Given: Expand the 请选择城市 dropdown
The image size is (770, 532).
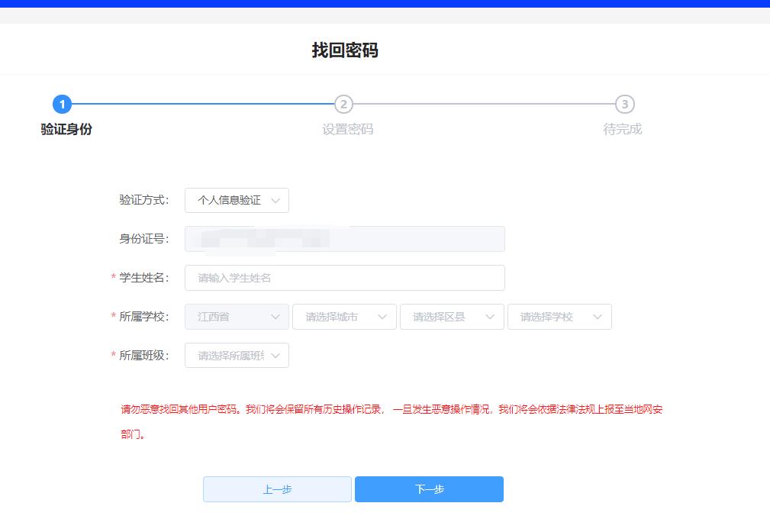Looking at the screenshot, I should [344, 317].
